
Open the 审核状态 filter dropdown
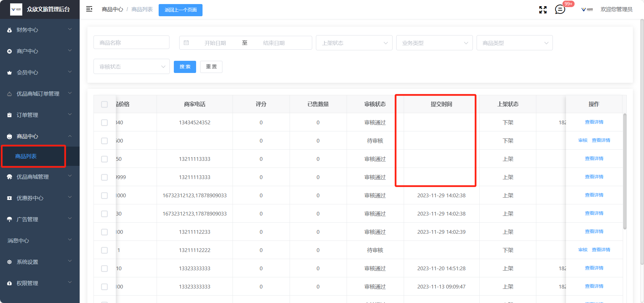132,67
